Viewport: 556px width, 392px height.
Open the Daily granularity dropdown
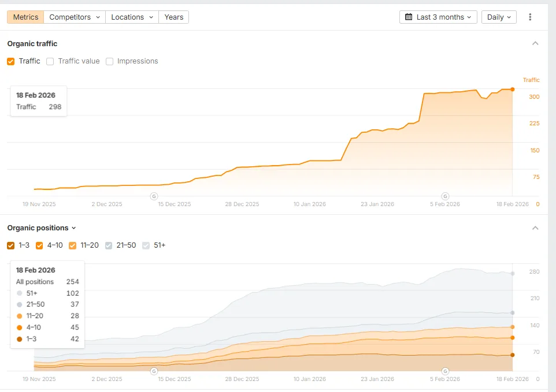[498, 17]
